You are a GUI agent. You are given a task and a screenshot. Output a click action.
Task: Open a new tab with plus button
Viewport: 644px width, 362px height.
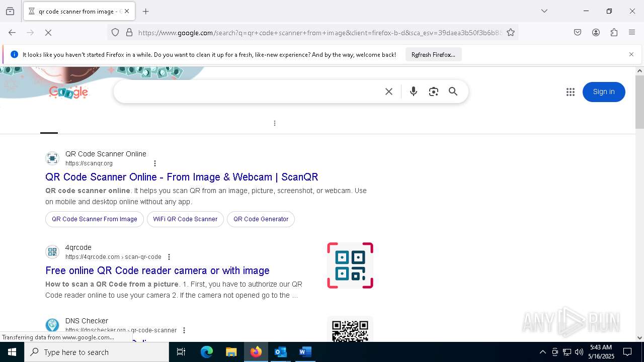[146, 11]
